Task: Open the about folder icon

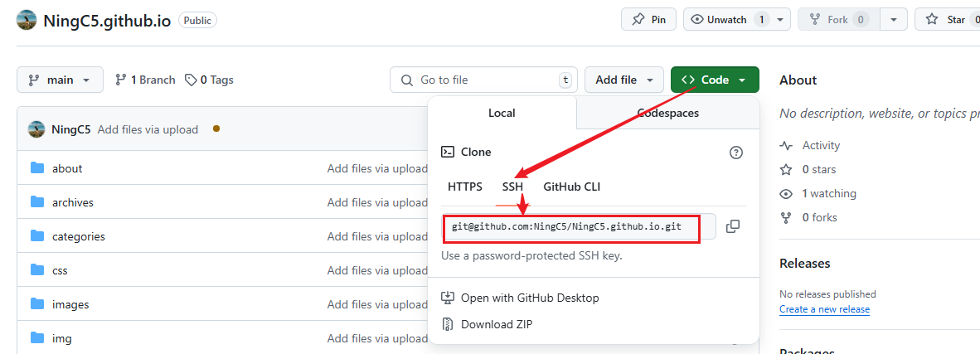Action: (37, 168)
